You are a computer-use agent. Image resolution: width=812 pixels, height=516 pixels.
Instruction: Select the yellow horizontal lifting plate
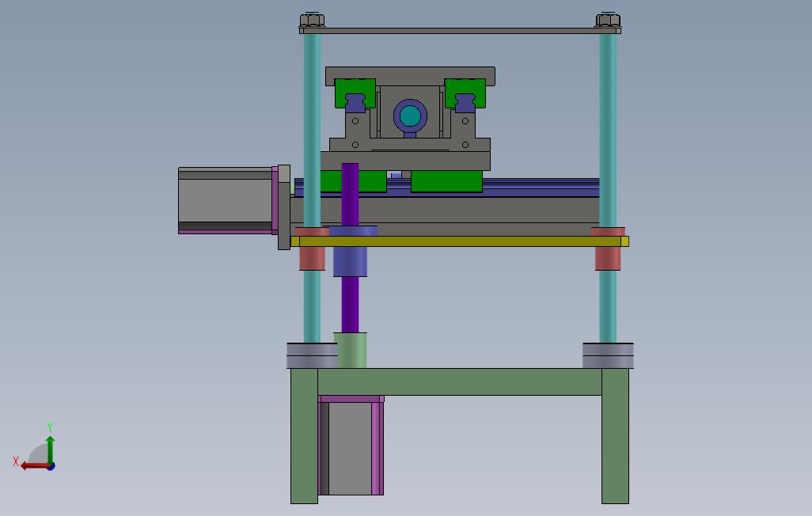460,241
